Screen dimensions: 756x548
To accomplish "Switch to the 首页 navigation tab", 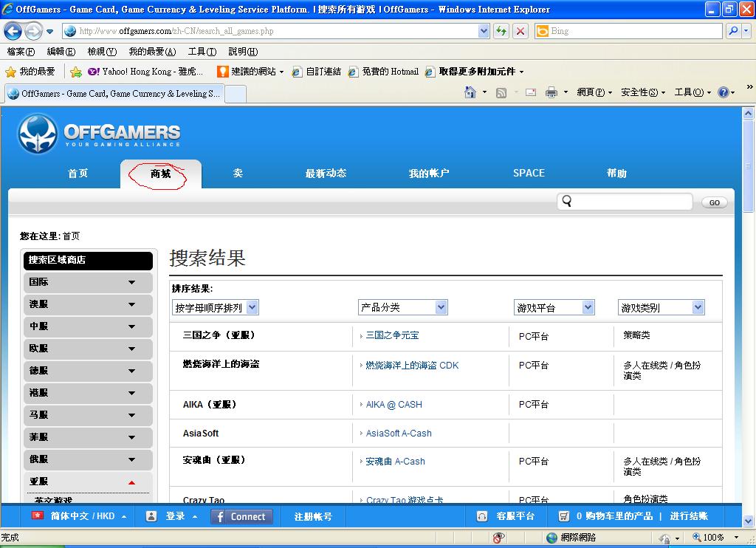I will click(x=78, y=174).
